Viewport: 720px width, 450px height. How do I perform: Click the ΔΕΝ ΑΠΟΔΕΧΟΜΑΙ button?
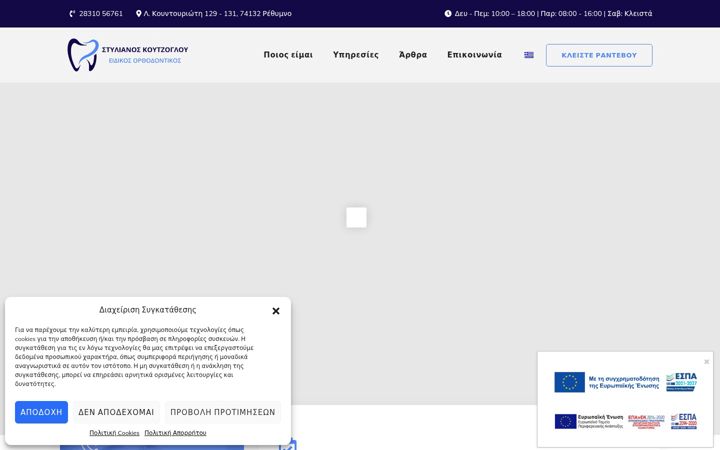pos(116,412)
